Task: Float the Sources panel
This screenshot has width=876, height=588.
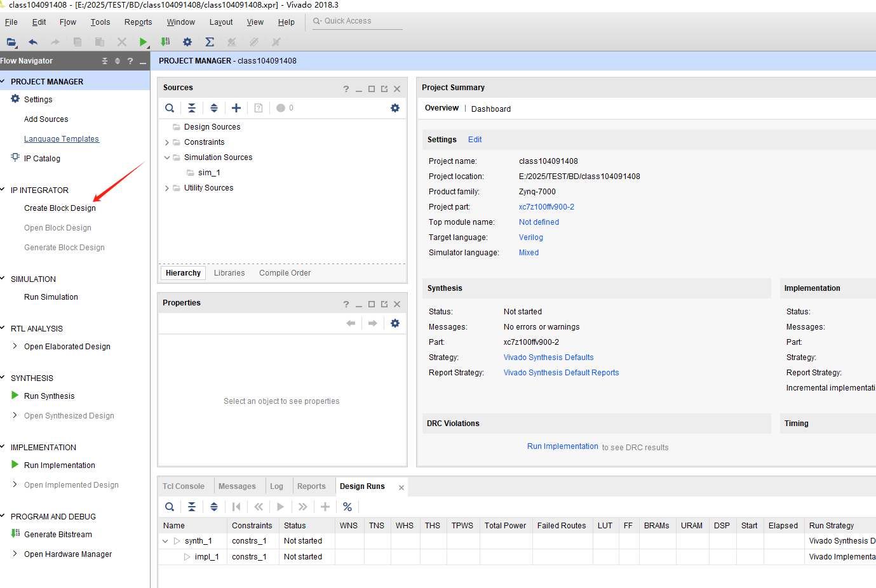Action: click(384, 89)
